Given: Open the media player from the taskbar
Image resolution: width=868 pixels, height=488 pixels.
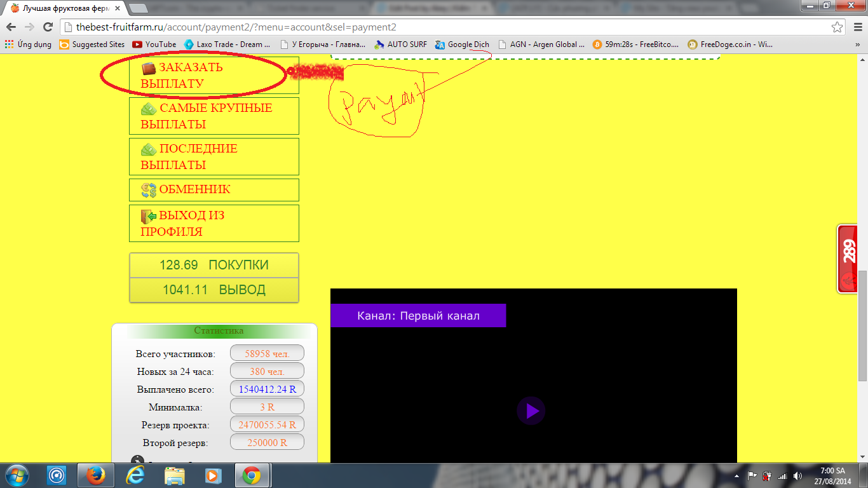Looking at the screenshot, I should (213, 475).
